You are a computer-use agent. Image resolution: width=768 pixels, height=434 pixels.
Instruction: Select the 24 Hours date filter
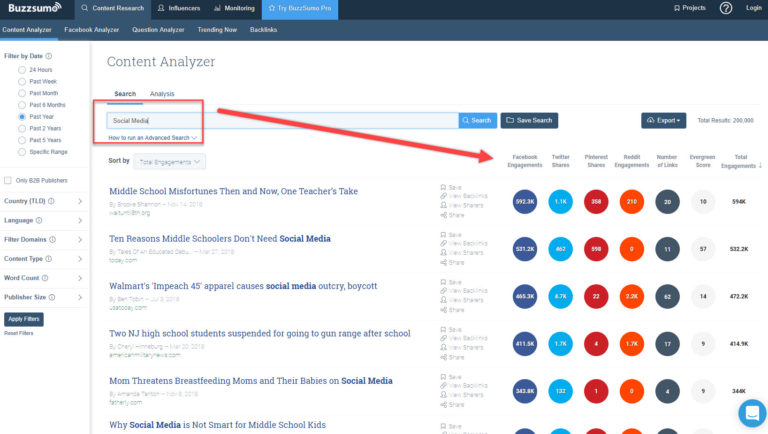(22, 70)
